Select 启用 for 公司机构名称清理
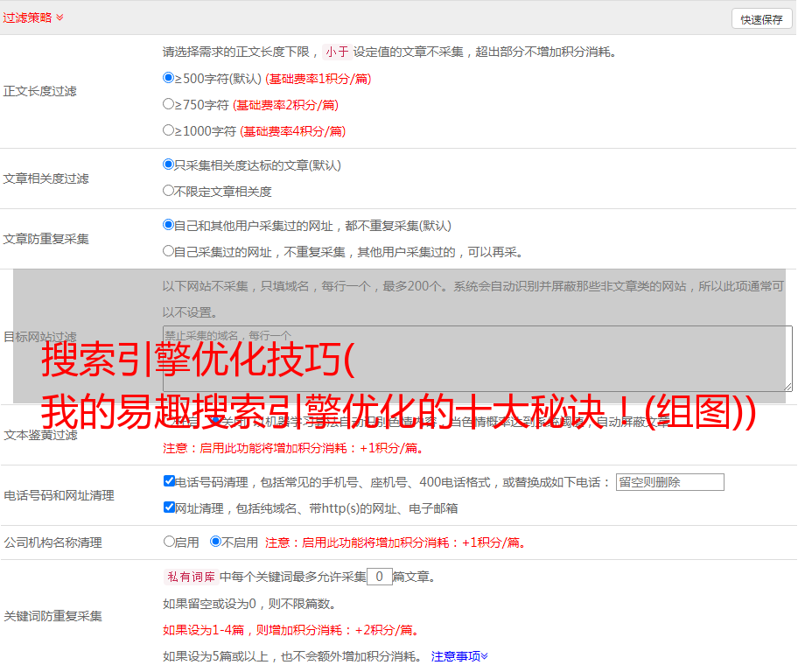The width and height of the screenshot is (798, 672). [x=169, y=542]
